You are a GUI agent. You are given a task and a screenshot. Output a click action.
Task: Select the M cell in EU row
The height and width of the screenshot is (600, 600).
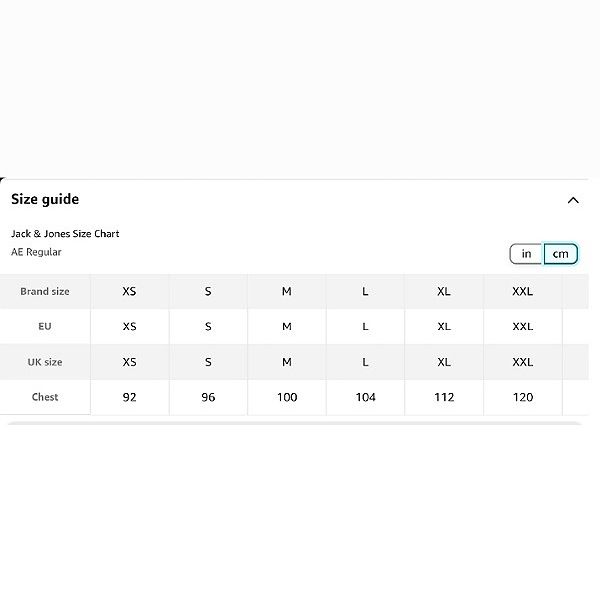pyautogui.click(x=287, y=326)
